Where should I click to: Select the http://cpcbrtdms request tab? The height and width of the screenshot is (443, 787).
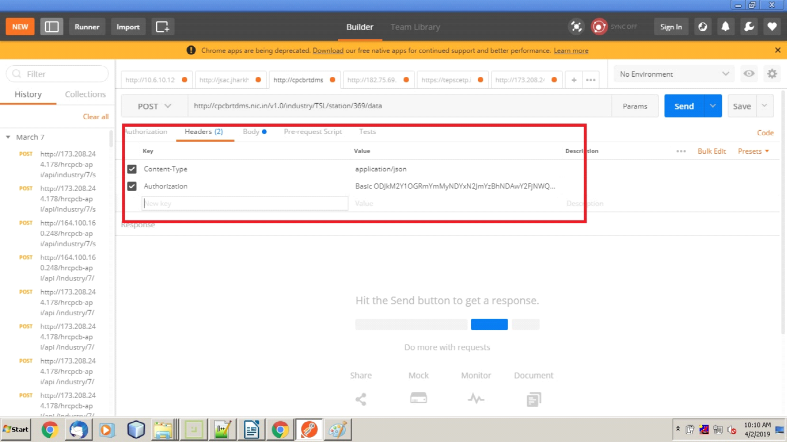[304, 80]
